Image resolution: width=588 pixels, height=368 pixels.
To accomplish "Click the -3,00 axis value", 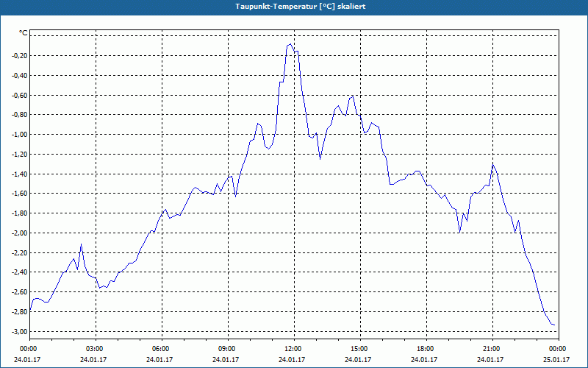I will point(21,331).
